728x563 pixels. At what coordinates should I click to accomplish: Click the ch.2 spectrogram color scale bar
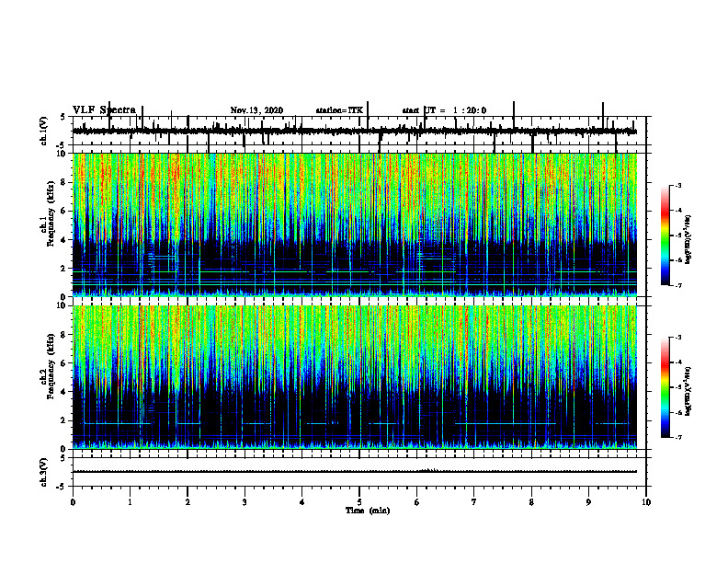click(x=665, y=387)
